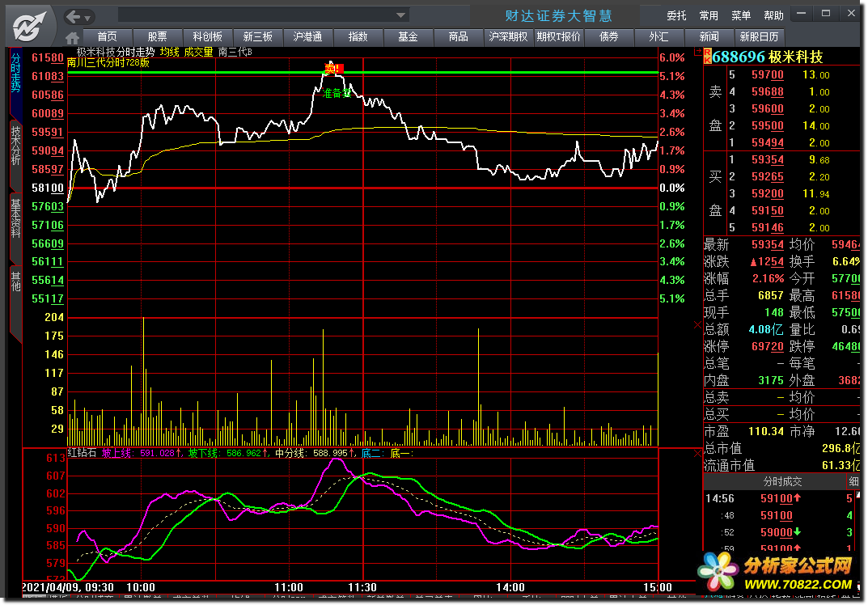
Task: Expand the address bar dropdown arrow
Action: click(401, 15)
